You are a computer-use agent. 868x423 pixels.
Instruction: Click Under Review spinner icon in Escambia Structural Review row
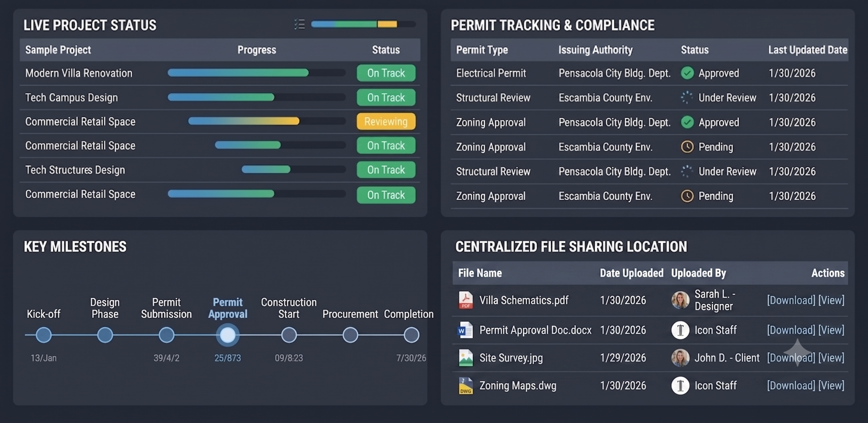(687, 98)
